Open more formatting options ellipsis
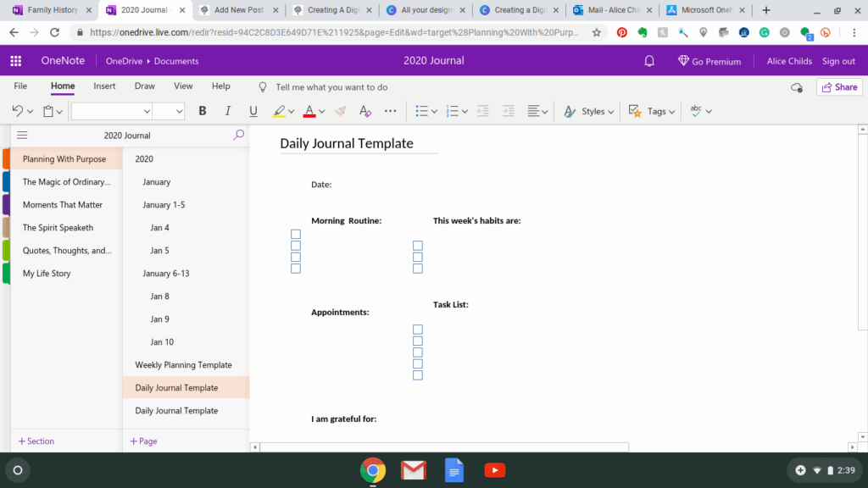The image size is (868, 488). pyautogui.click(x=390, y=111)
